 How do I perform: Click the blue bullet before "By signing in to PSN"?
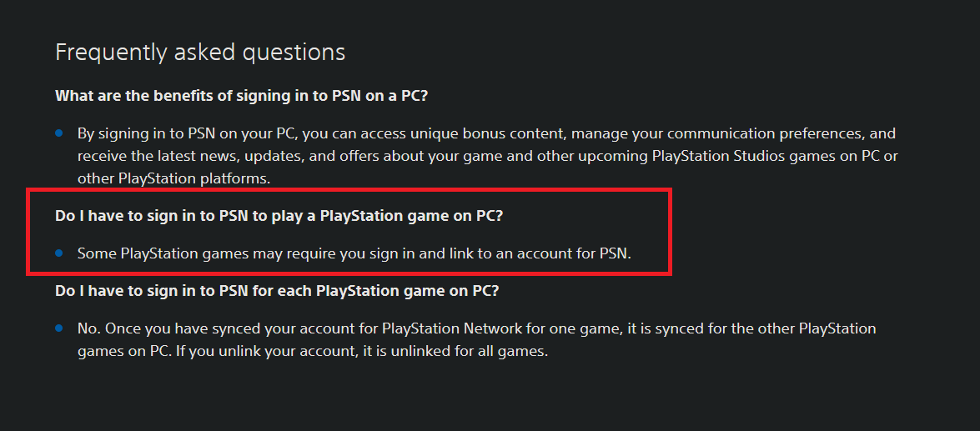(59, 133)
